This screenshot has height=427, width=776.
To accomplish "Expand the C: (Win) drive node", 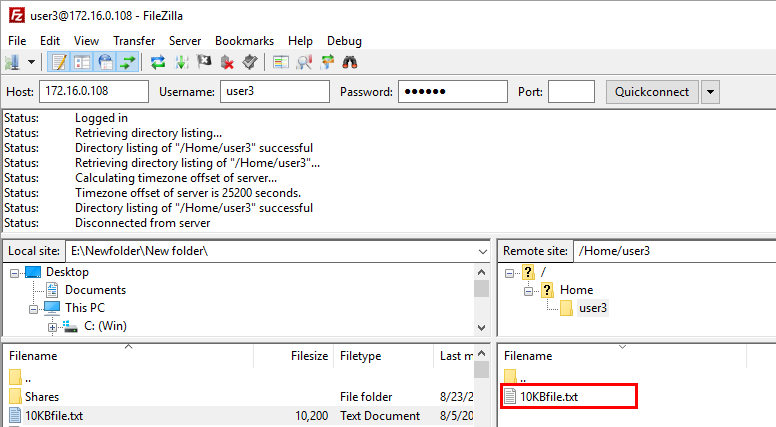I will (x=52, y=326).
